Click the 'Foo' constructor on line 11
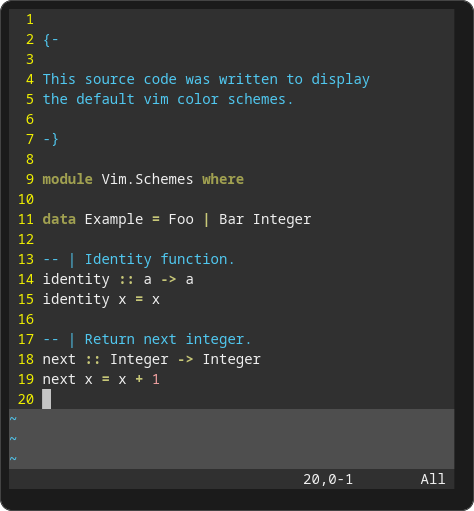474x511 pixels. pyautogui.click(x=181, y=219)
